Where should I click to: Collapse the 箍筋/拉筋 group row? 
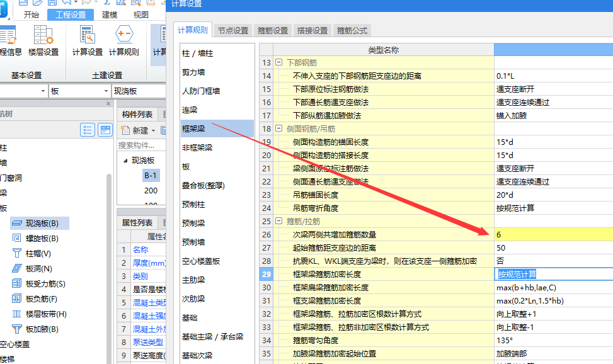tap(278, 221)
